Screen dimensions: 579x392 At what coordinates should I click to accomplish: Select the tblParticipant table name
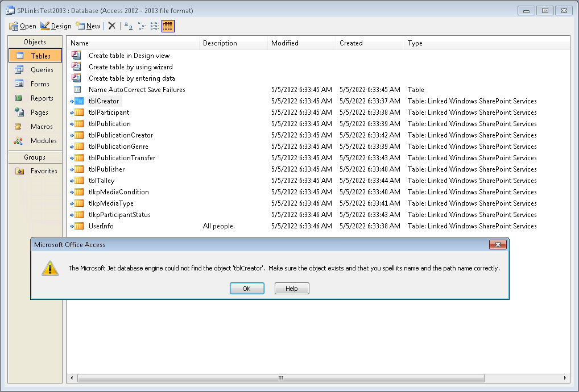(109, 112)
